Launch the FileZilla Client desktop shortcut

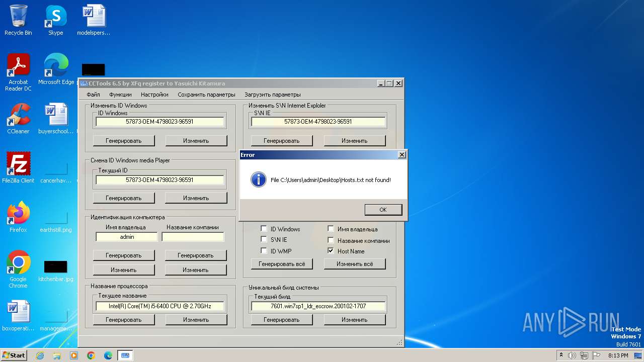[18, 168]
